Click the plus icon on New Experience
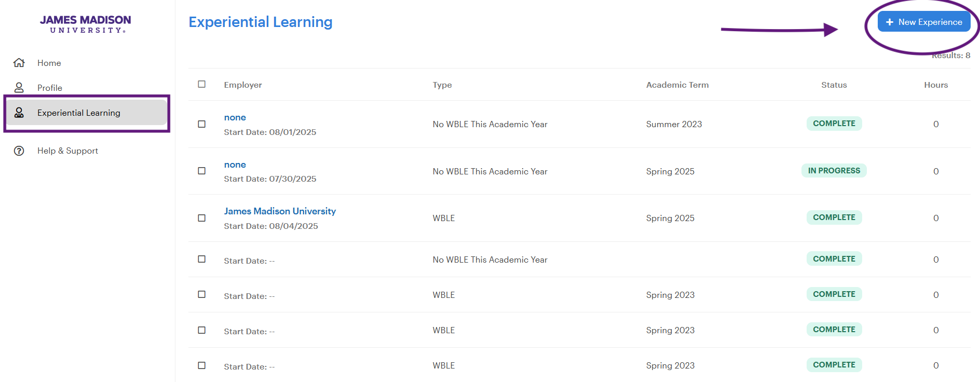The height and width of the screenshot is (382, 980). coord(890,22)
